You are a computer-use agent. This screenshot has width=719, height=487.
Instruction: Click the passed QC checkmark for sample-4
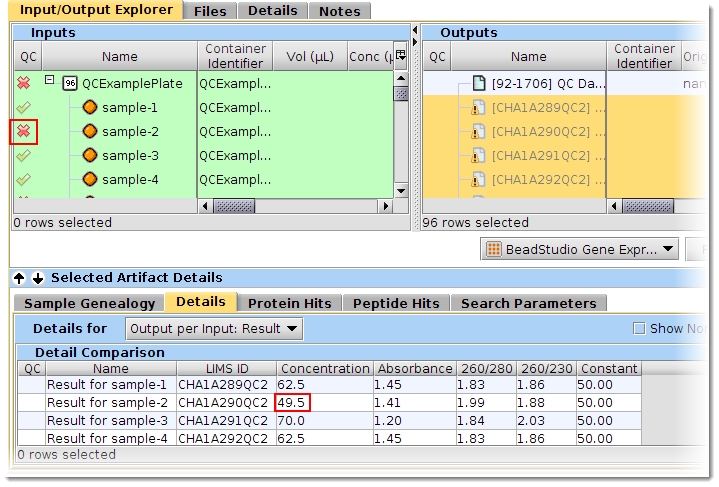tap(23, 179)
